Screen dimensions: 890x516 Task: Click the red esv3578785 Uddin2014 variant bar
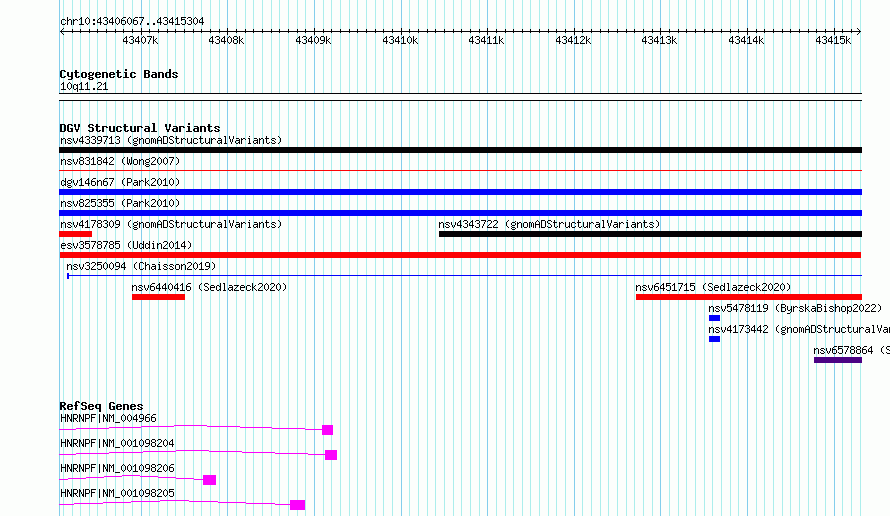(460, 255)
